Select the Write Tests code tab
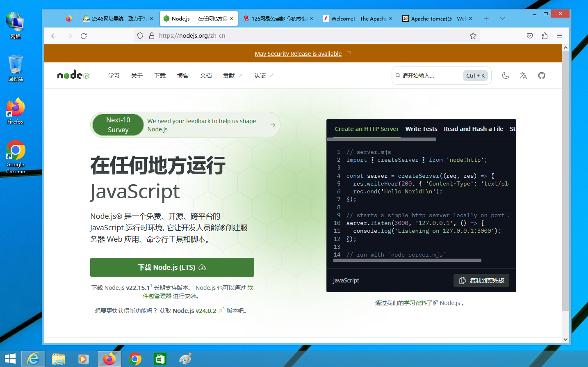588x367 pixels. pyautogui.click(x=421, y=129)
